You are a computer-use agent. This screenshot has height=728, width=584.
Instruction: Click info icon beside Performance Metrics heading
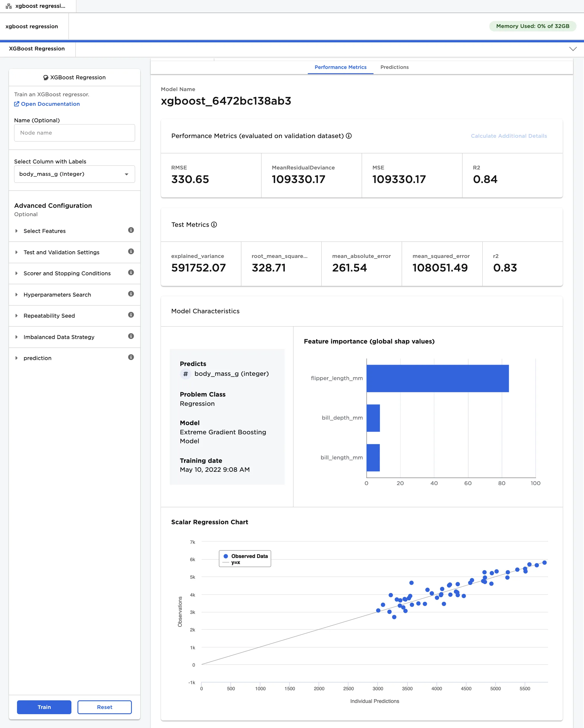pyautogui.click(x=348, y=136)
